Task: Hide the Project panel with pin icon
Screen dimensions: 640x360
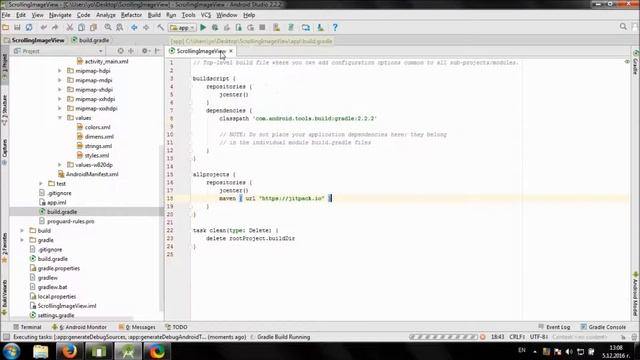Action: (x=157, y=51)
